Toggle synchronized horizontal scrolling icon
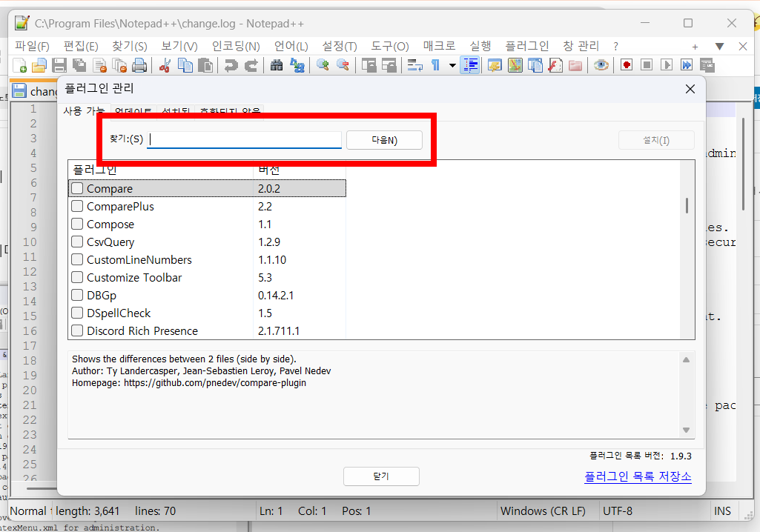 pos(389,65)
